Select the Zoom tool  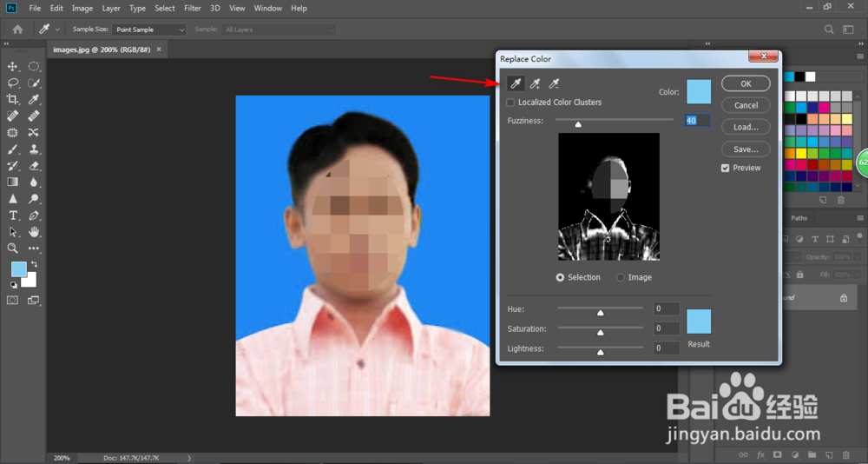(12, 249)
